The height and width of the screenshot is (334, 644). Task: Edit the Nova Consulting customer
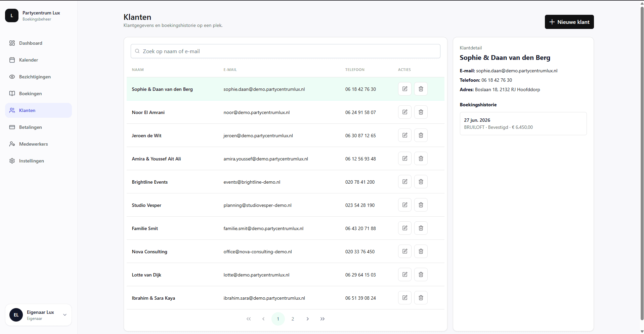click(x=404, y=251)
